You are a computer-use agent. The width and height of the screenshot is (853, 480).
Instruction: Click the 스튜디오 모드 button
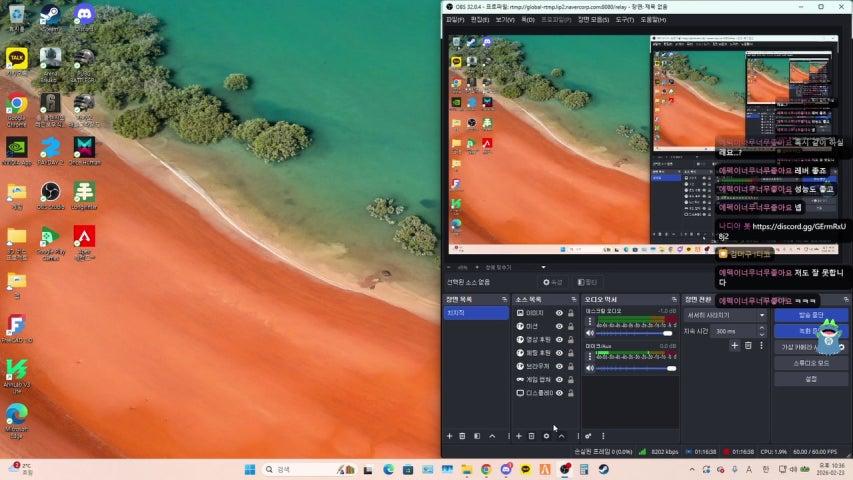811,363
